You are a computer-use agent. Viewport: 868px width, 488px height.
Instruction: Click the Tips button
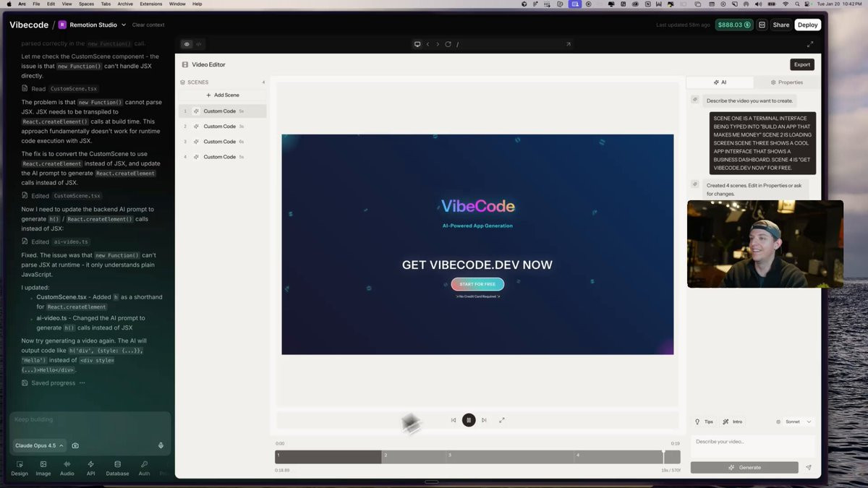[x=704, y=421]
